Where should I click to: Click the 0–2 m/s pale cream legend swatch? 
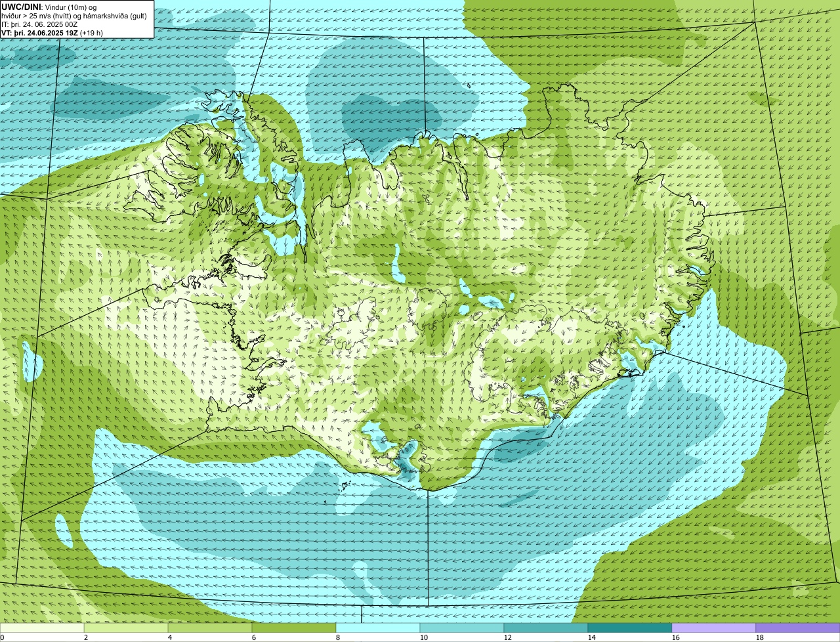point(42,628)
